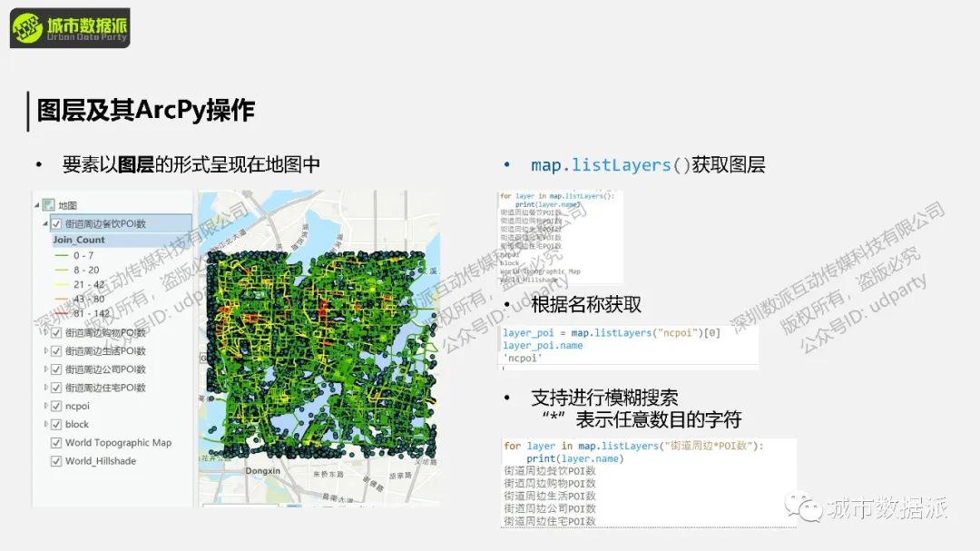The height and width of the screenshot is (551, 980).
Task: Hide the ncpoi layer via its checkbox
Action: coord(56,406)
